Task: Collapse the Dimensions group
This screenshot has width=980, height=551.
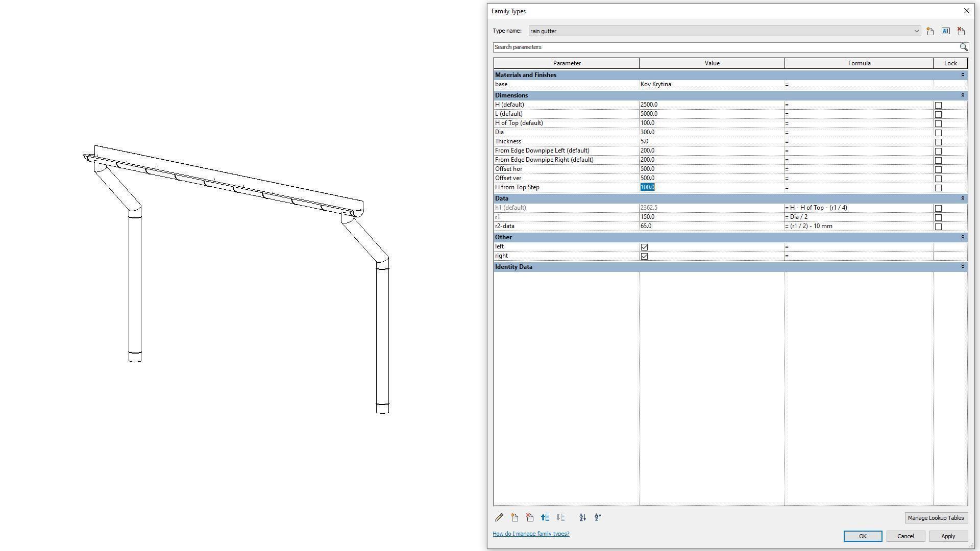Action: [963, 95]
